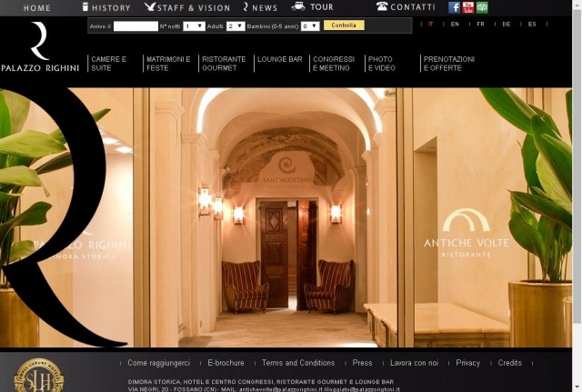Open the News section
Image resolution: width=582 pixels, height=392 pixels.
click(x=265, y=8)
